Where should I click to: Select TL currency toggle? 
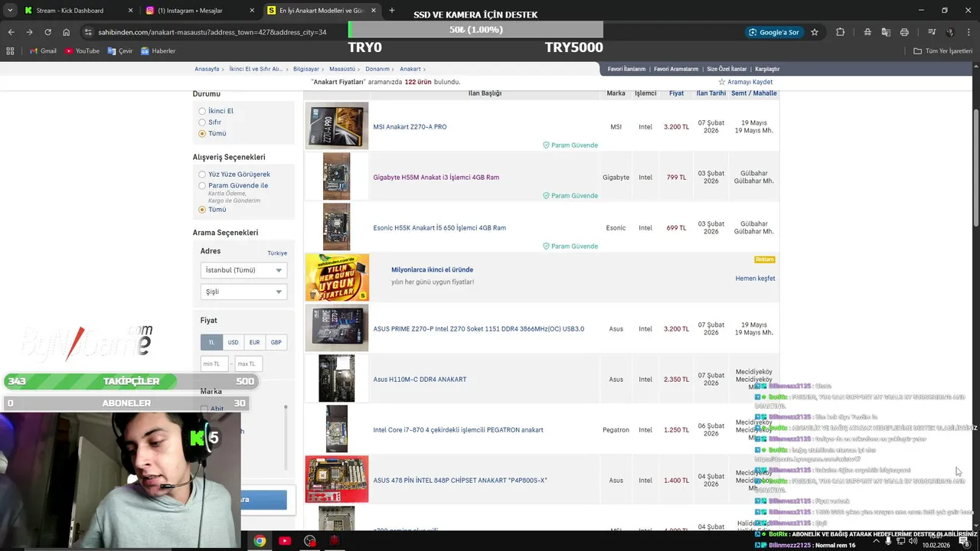[x=211, y=342]
